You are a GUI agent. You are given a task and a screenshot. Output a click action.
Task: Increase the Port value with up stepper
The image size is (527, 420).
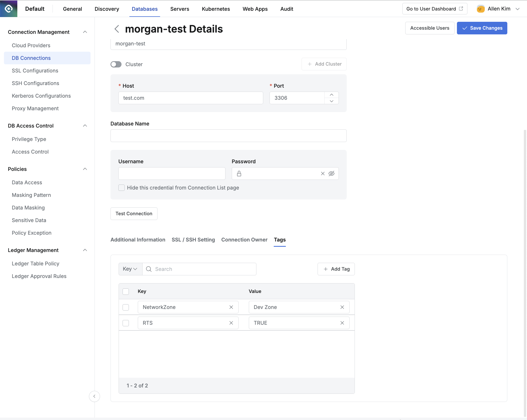[x=331, y=95]
